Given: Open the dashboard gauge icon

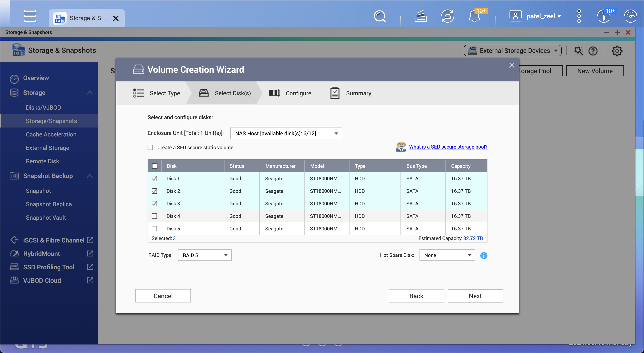Looking at the screenshot, I should (x=630, y=17).
